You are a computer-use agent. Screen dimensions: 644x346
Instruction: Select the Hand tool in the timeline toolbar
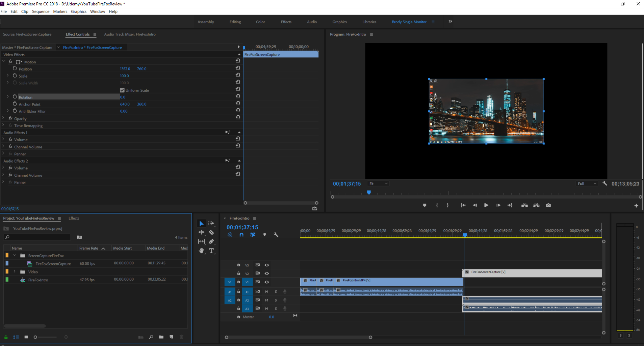(201, 251)
